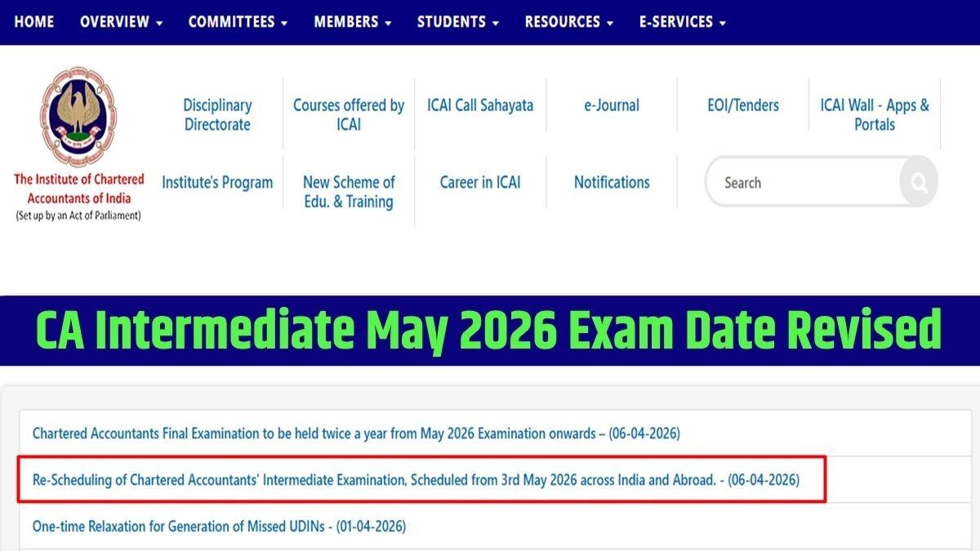Viewport: 980px width, 551px height.
Task: Expand the MEMBERS dropdown menu
Action: [352, 22]
